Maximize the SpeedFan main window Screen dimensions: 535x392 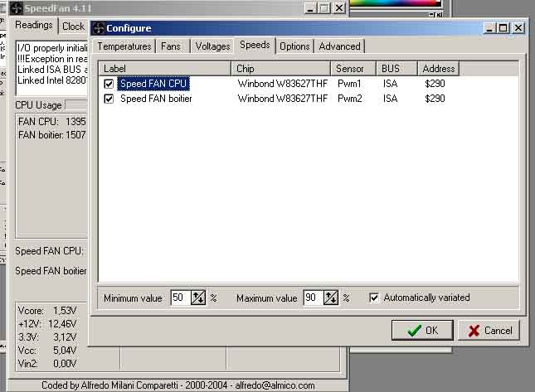coord(323,7)
